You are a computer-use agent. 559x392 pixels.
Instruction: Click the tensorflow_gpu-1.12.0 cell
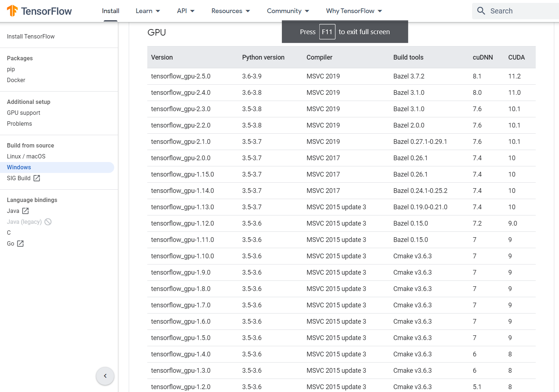(183, 223)
